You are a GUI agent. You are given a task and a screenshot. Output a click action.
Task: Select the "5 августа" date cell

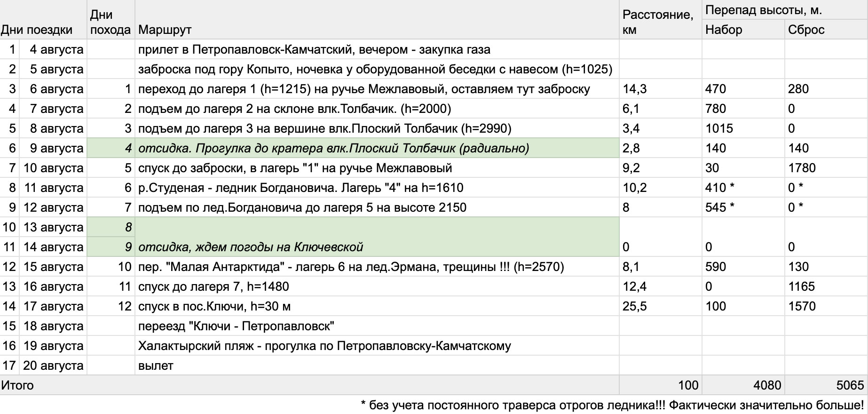tap(52, 69)
